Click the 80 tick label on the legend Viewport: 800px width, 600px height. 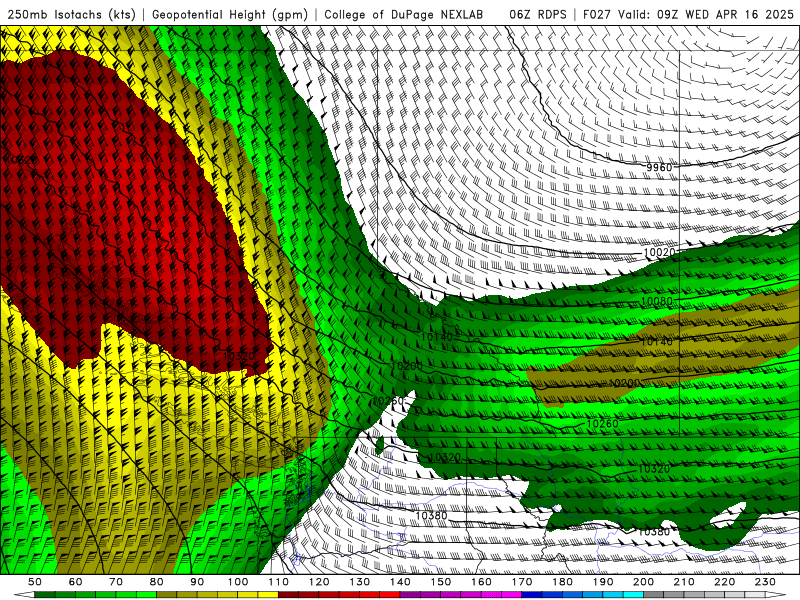pyautogui.click(x=157, y=582)
